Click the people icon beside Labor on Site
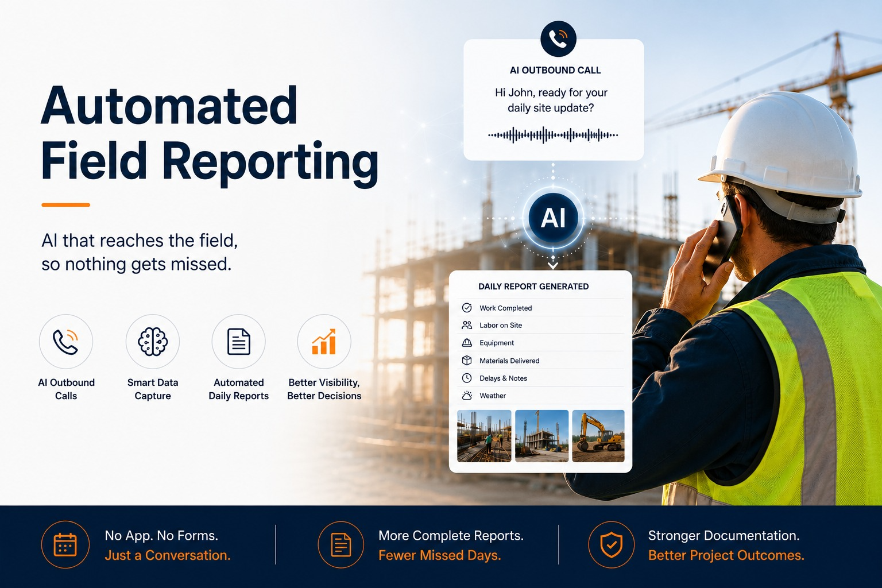Image resolution: width=882 pixels, height=588 pixels. 467,325
